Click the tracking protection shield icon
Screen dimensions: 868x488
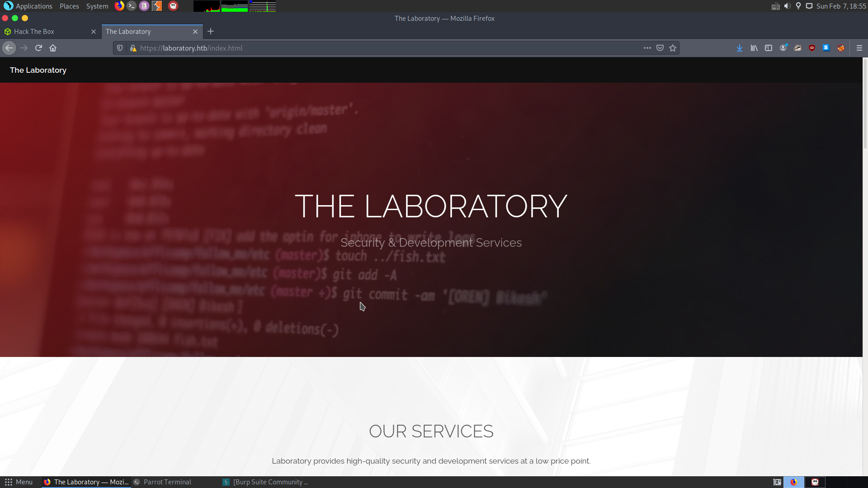click(120, 48)
